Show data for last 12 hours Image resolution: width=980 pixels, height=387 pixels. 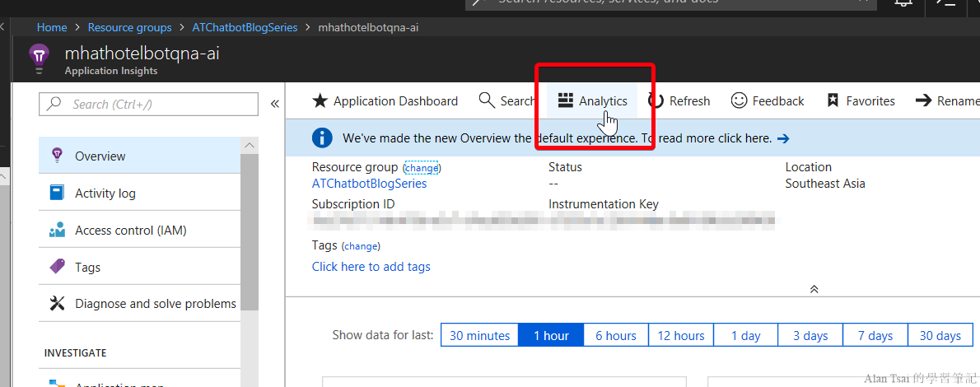point(681,336)
